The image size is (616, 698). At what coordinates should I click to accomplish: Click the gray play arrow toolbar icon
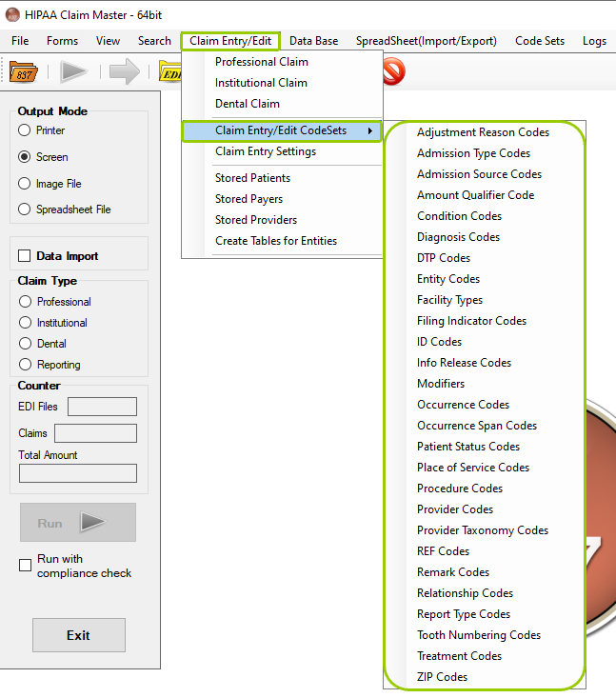[74, 71]
